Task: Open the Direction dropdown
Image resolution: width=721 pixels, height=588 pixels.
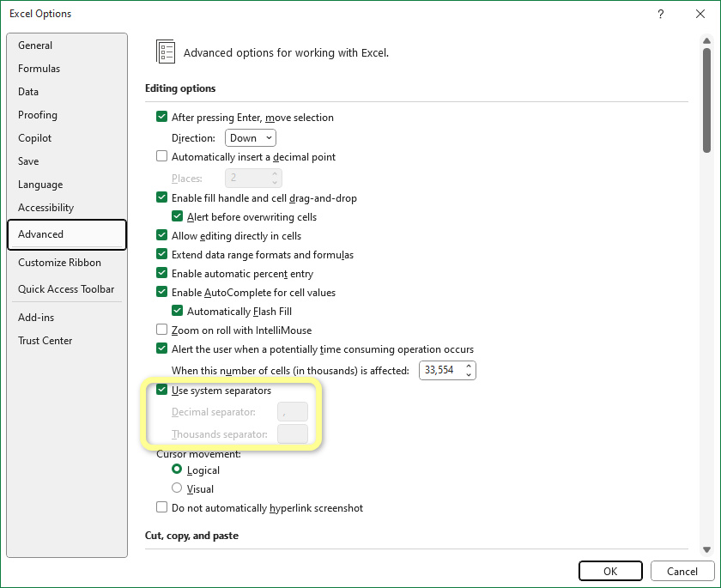Action: click(250, 138)
